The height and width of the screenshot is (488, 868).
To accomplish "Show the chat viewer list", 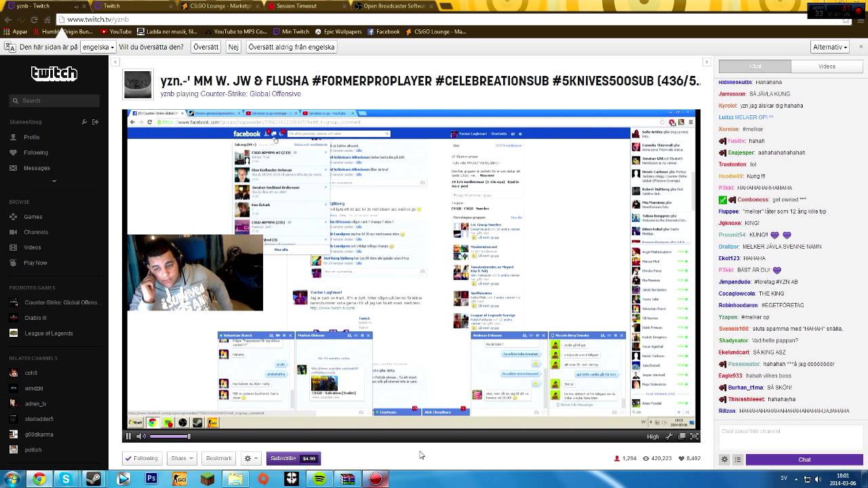I will [738, 460].
